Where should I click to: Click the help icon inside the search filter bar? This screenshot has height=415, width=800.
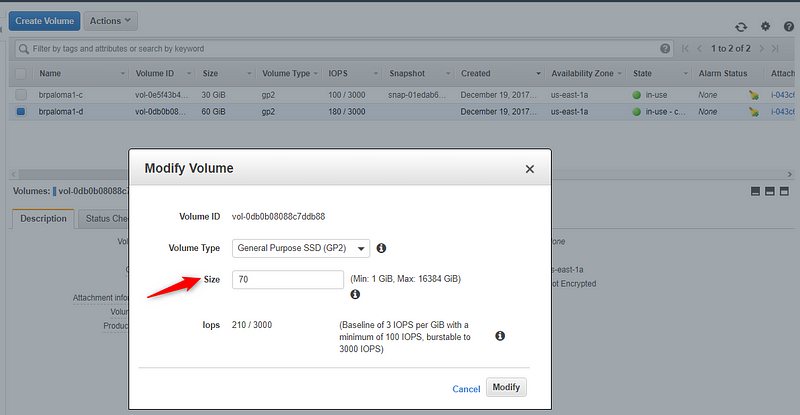pos(665,48)
